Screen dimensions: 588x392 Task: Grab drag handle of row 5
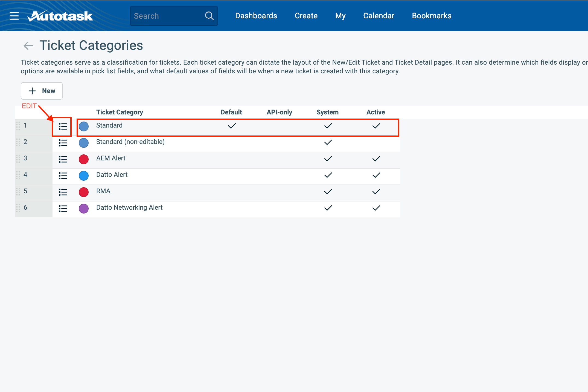coord(18,192)
